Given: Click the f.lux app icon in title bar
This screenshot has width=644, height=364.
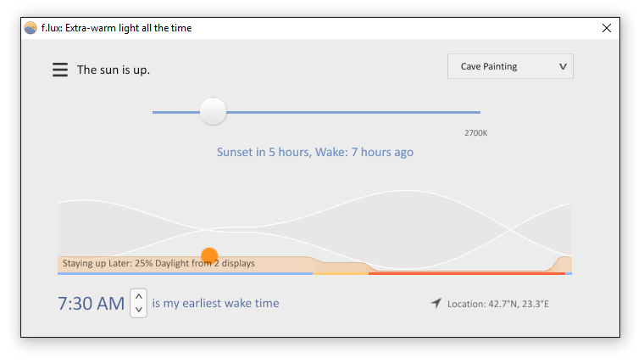Looking at the screenshot, I should pos(31,28).
